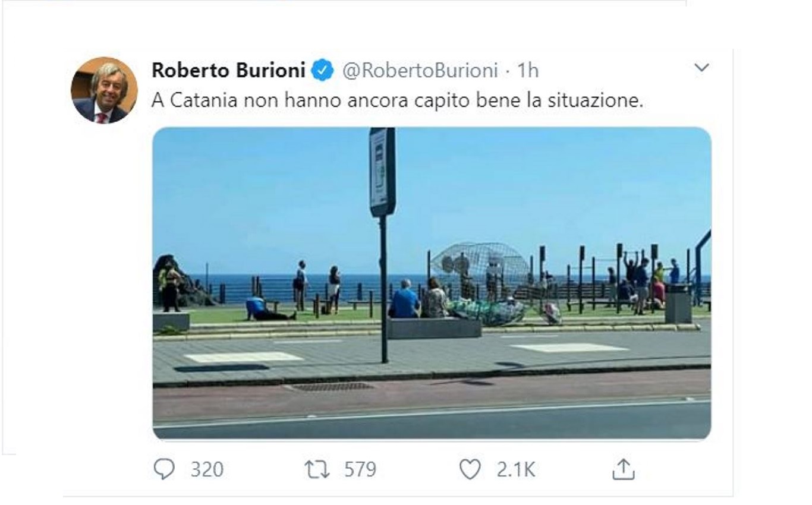
Task: Click the reply speech bubble icon
Action: click(164, 469)
